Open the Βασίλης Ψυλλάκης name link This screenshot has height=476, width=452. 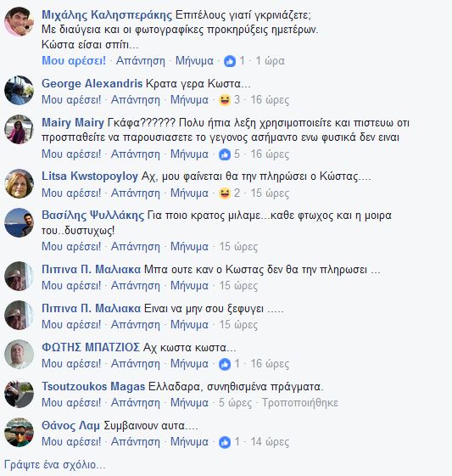pos(92,216)
